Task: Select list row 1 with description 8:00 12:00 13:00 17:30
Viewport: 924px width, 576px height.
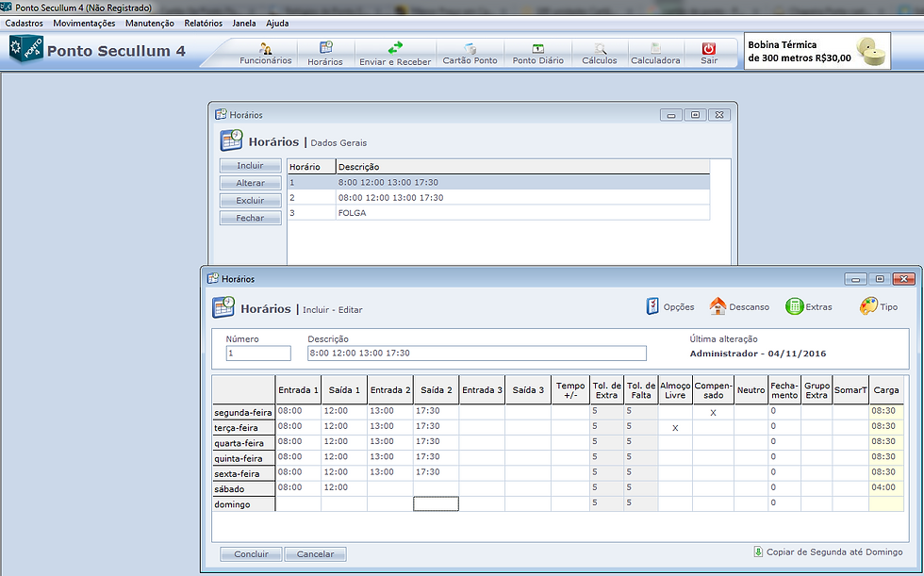Action: click(x=499, y=183)
